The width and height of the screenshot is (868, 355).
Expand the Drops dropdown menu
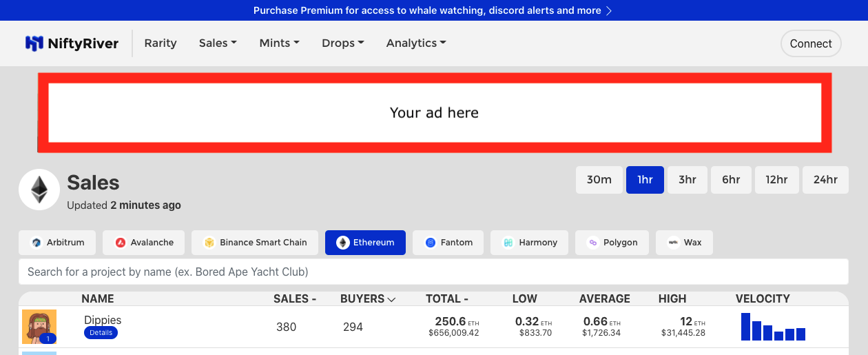click(342, 43)
